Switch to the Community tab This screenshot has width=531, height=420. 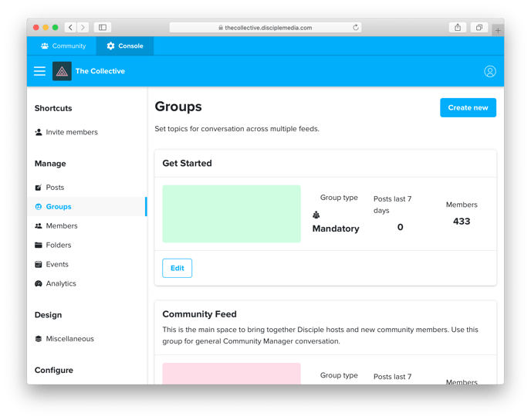coord(63,46)
